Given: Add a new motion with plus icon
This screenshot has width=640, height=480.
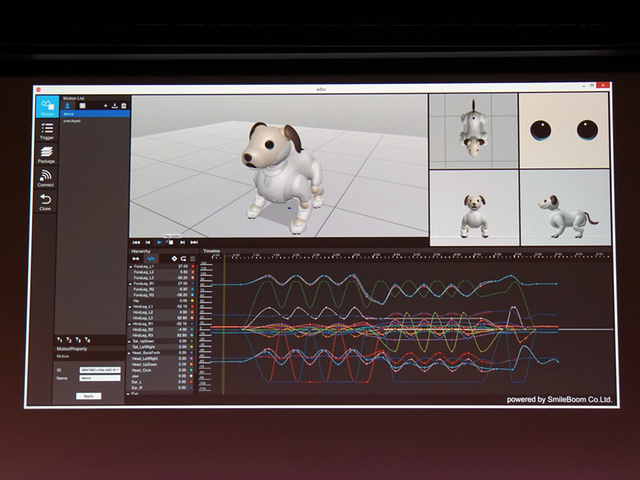Looking at the screenshot, I should pos(106,106).
